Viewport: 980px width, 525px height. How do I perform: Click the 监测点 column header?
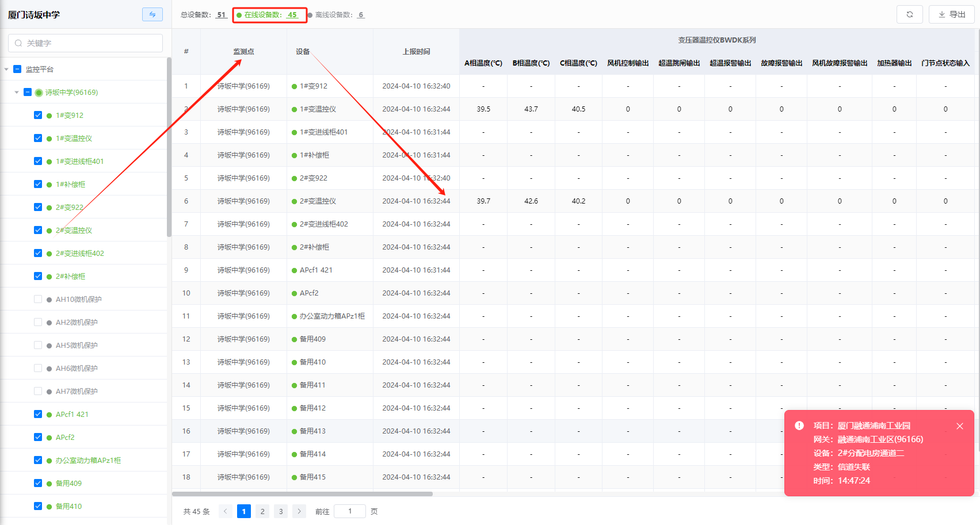click(243, 52)
